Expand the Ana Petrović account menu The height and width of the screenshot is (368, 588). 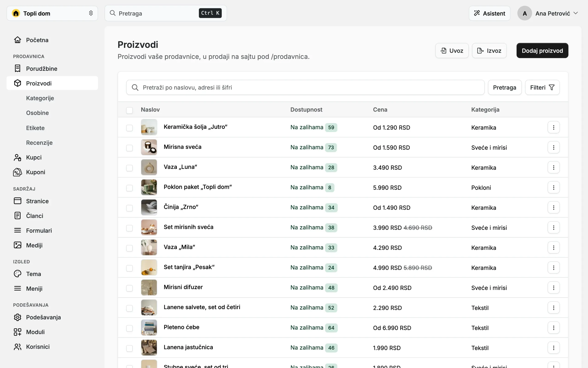click(x=548, y=13)
